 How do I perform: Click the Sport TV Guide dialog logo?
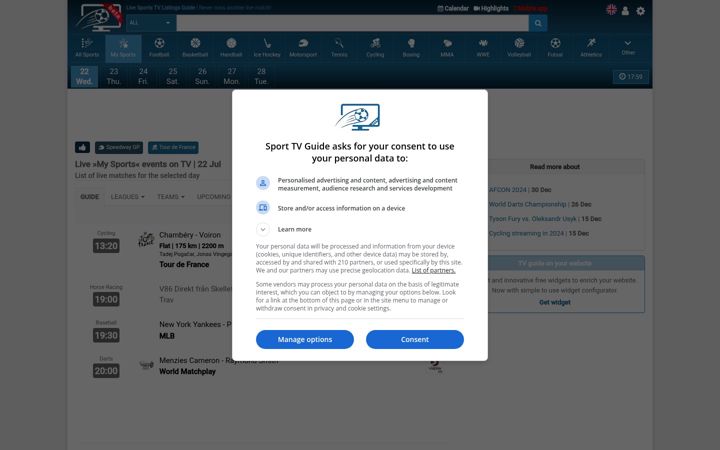360,117
